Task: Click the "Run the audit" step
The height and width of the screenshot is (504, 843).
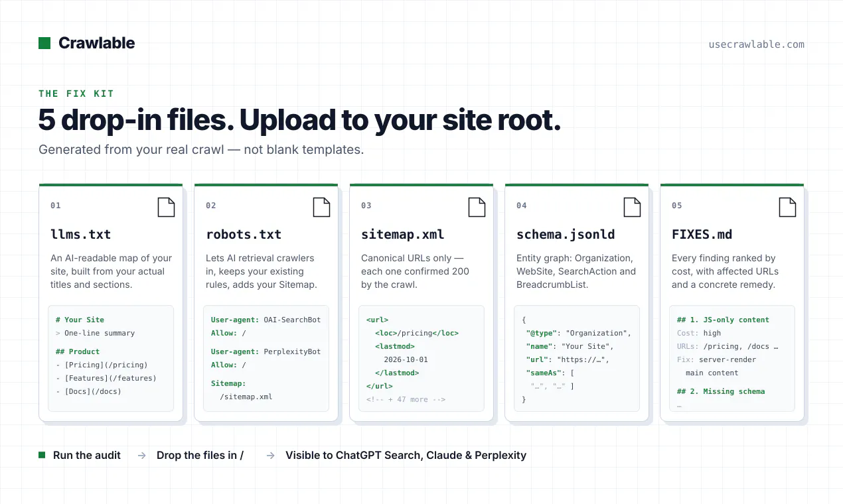Action: click(x=87, y=455)
